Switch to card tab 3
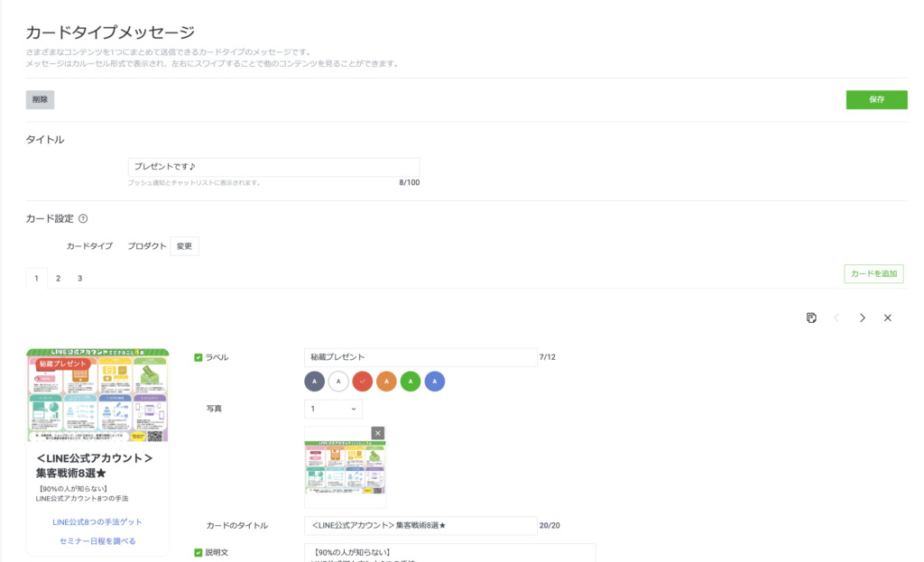This screenshot has width=924, height=562. [x=79, y=279]
